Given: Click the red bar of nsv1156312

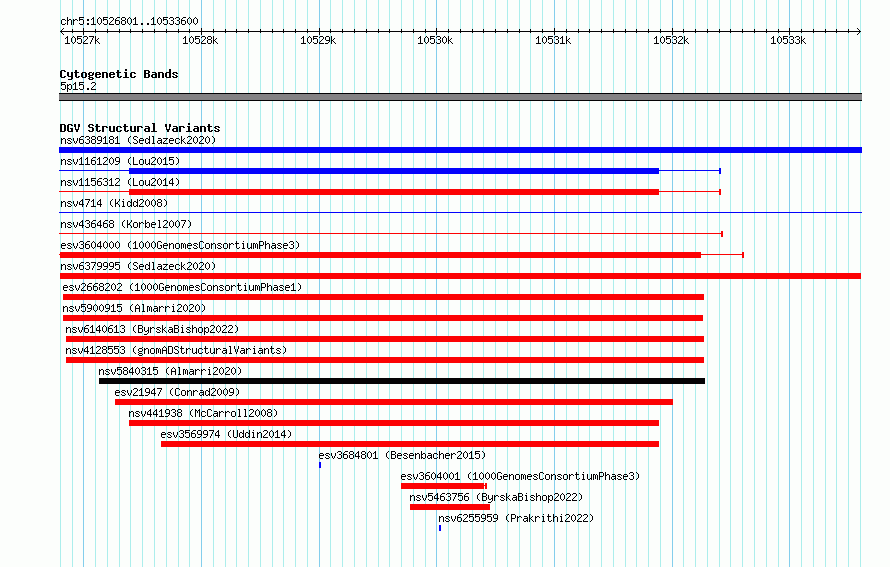Looking at the screenshot, I should (394, 192).
